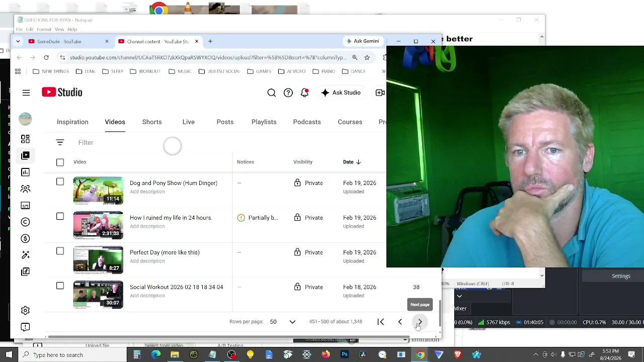Open the Studio Help question mark
This screenshot has height=362, width=644.
(x=288, y=93)
